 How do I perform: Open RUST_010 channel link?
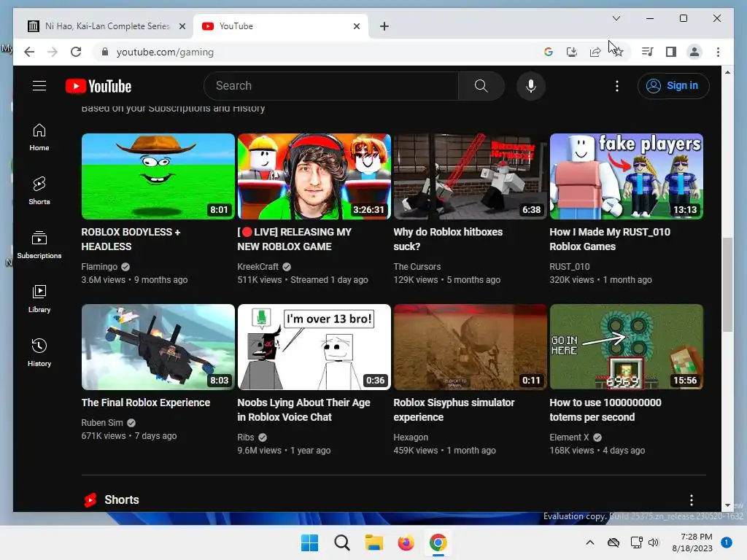(x=569, y=267)
